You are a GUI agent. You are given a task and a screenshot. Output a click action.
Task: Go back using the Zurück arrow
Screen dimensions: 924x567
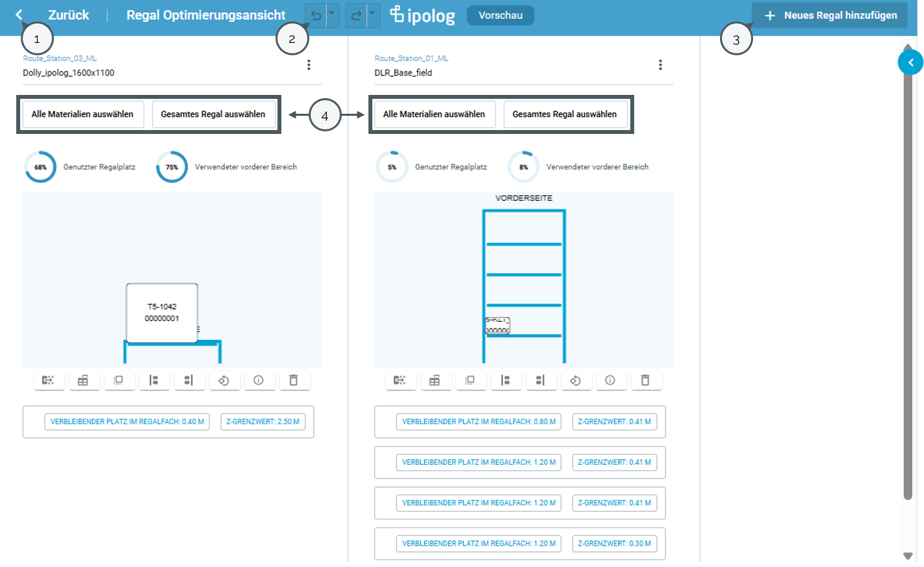(x=19, y=15)
